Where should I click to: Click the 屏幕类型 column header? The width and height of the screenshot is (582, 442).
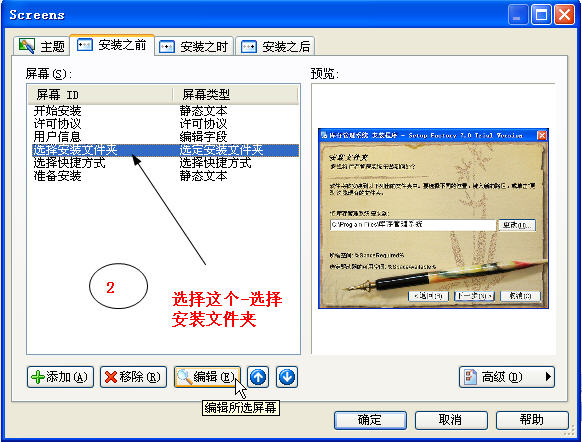[x=235, y=95]
